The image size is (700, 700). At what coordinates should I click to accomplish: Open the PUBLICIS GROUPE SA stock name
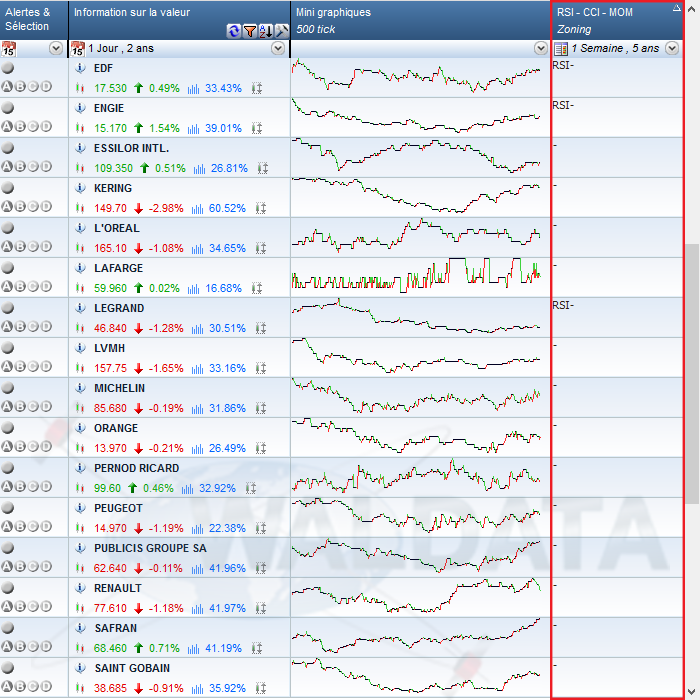(x=150, y=548)
